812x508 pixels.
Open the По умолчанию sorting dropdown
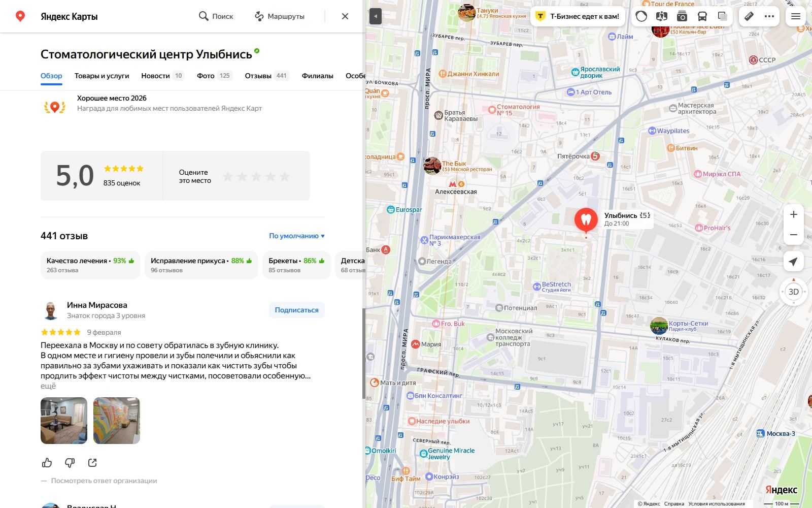tap(297, 236)
